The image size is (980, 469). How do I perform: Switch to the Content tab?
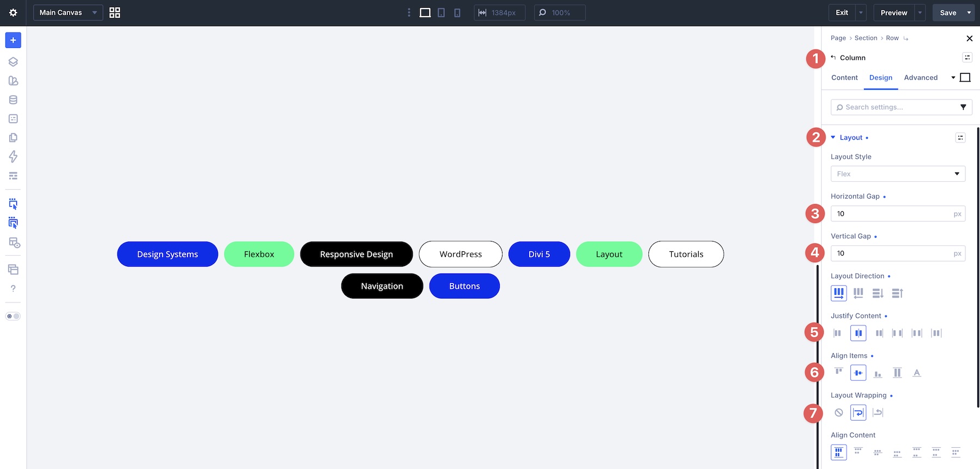[844, 78]
